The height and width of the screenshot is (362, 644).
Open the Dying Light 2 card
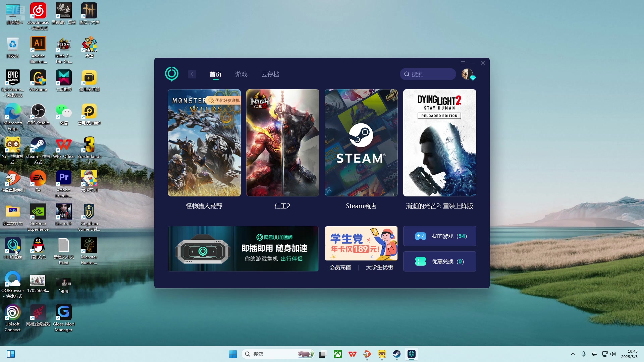(440, 143)
